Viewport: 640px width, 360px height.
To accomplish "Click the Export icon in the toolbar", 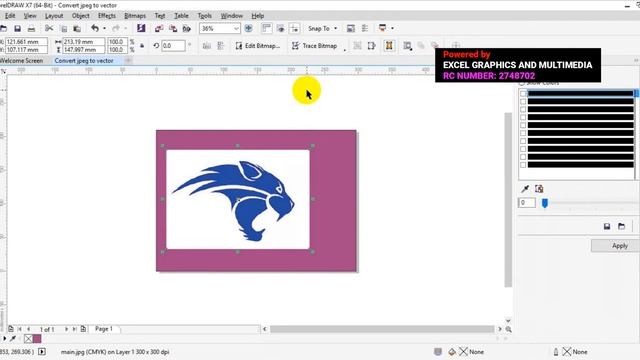I will (173, 29).
